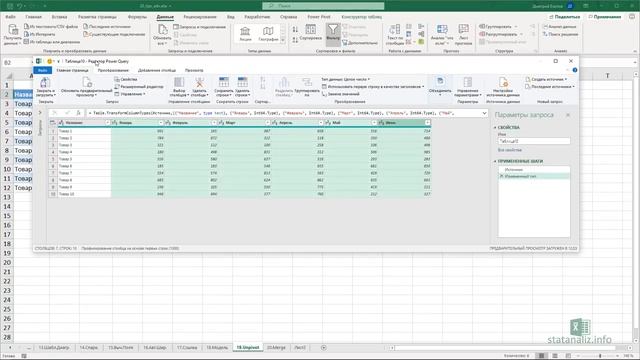Open filter dropdown of Май column

[374, 122]
